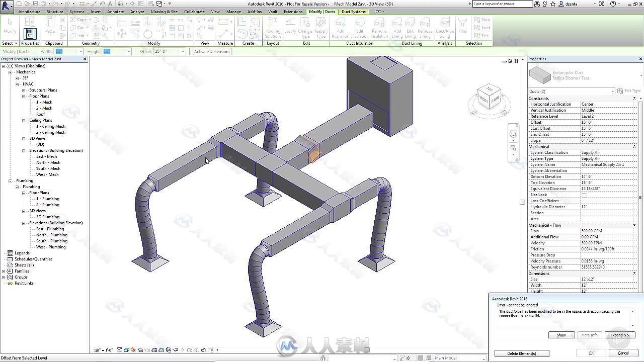Open the Select panel dropdown
Viewport: 644px width, 362px height.
(x=10, y=43)
